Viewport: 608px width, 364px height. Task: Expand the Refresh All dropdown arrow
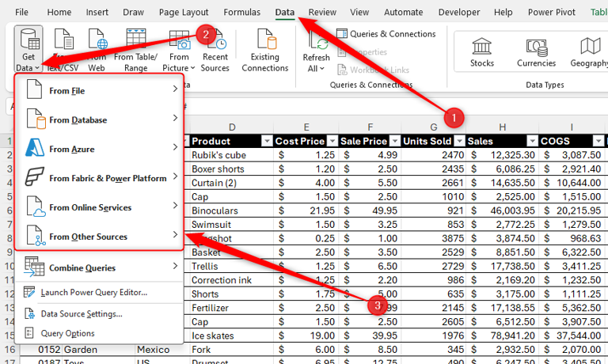[x=322, y=69]
